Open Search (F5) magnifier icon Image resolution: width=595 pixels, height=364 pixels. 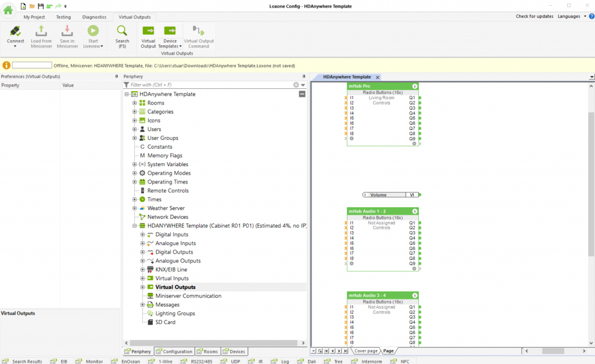122,31
